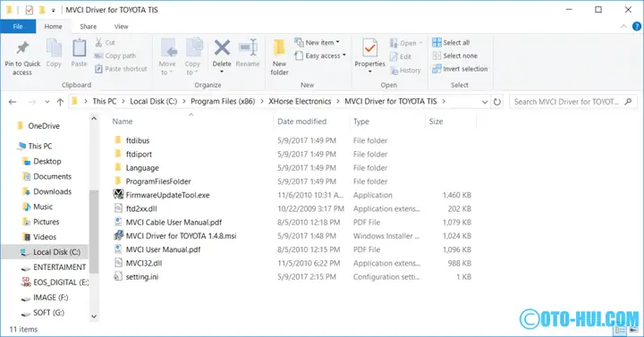Select the Language folder
This screenshot has width=644, height=337.
(x=142, y=167)
